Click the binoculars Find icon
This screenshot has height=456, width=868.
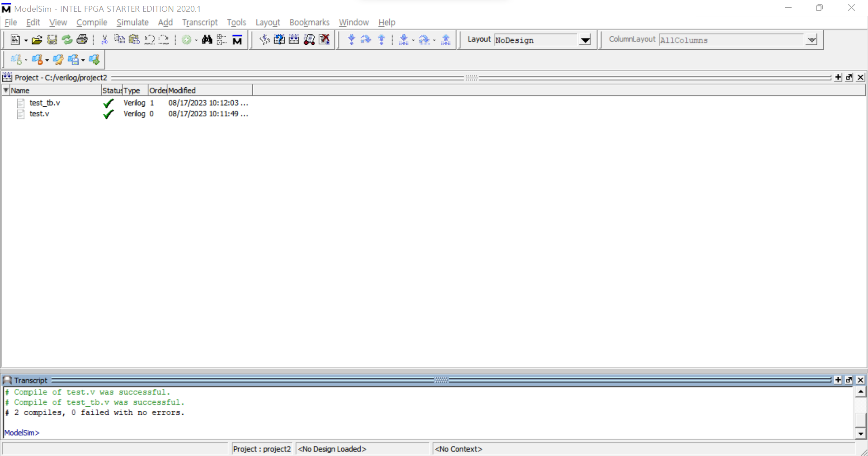point(207,40)
